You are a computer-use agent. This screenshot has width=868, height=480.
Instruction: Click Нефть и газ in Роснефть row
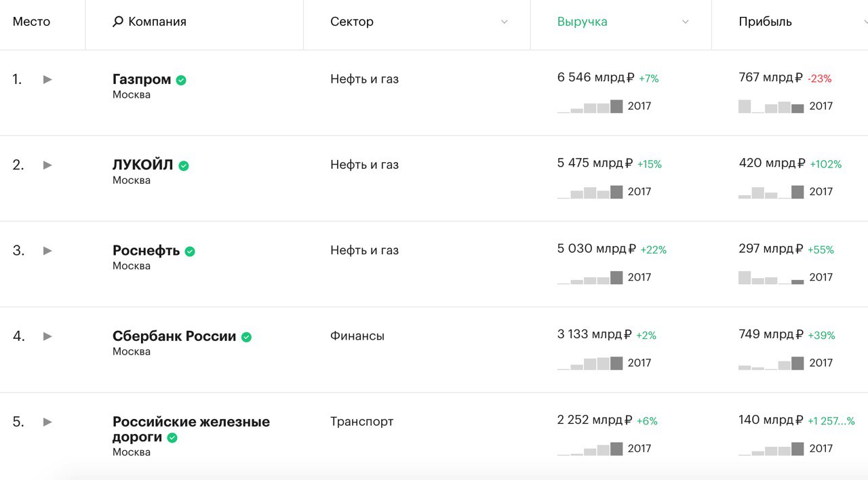[364, 250]
